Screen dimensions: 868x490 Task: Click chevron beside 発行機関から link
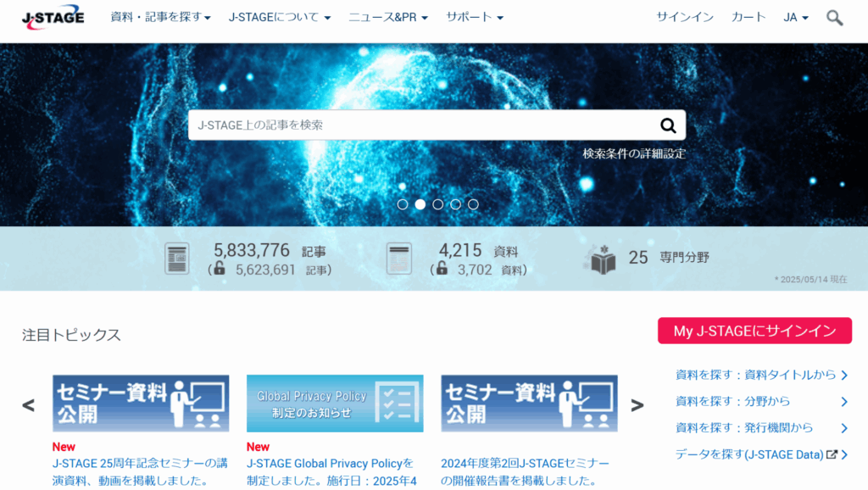click(x=844, y=428)
